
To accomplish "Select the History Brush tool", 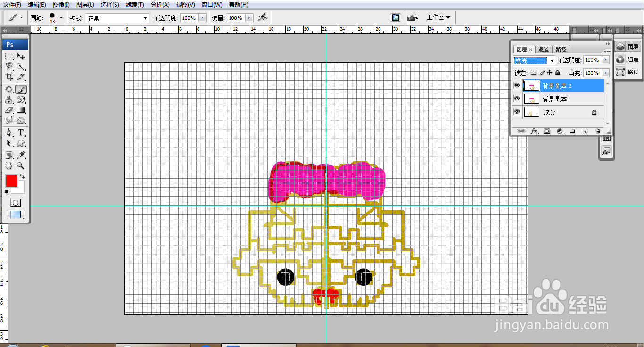I will point(21,99).
